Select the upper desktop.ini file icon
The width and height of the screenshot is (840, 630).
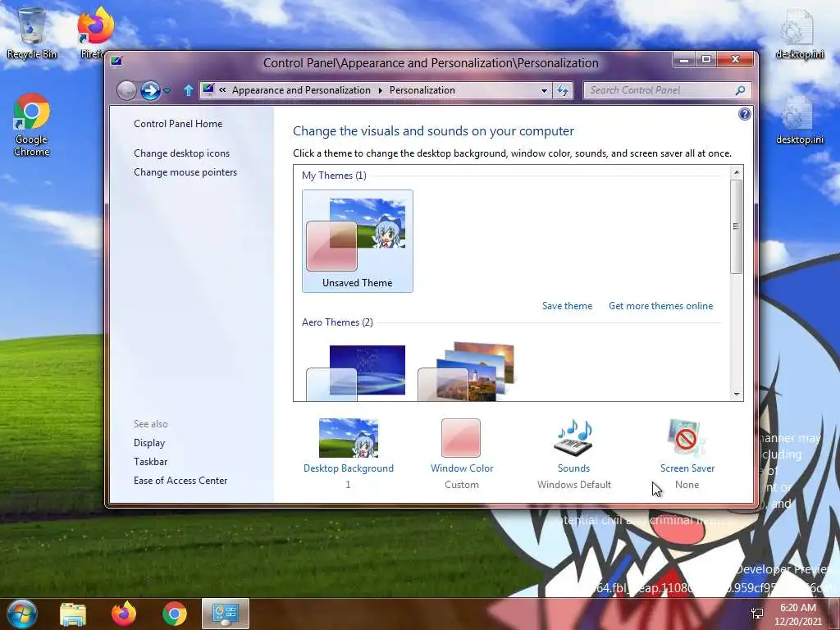[x=799, y=33]
